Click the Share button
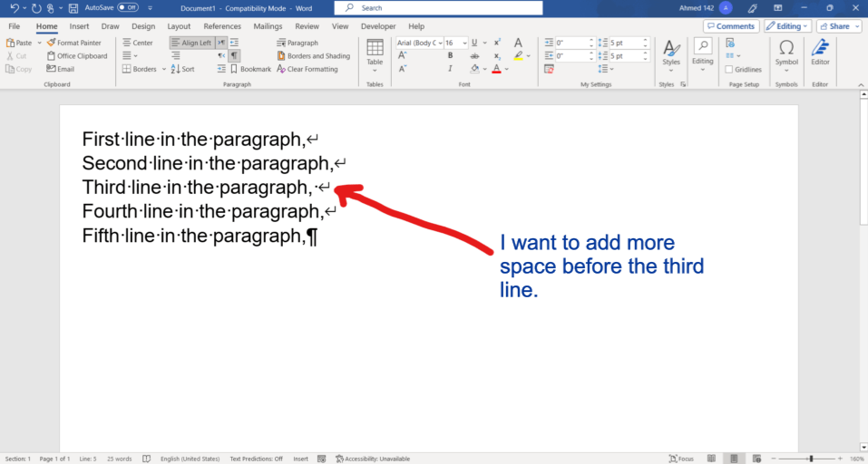Screen dimensions: 868x464 [838, 26]
